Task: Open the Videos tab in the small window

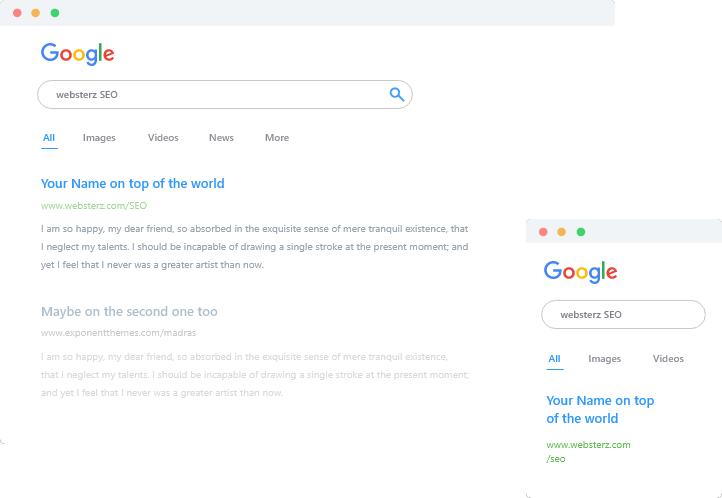Action: pyautogui.click(x=668, y=359)
